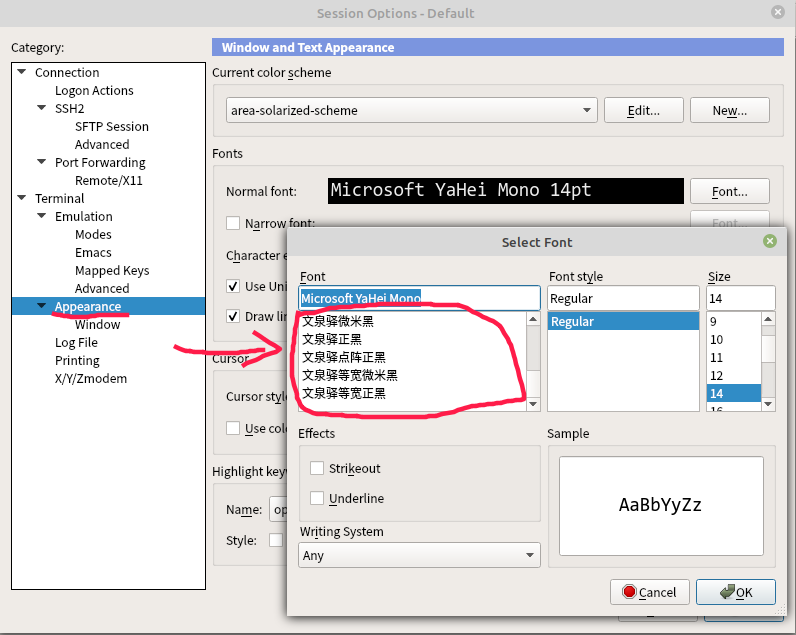This screenshot has width=796, height=635.
Task: Choose font size 12 from Size list
Action: (716, 376)
